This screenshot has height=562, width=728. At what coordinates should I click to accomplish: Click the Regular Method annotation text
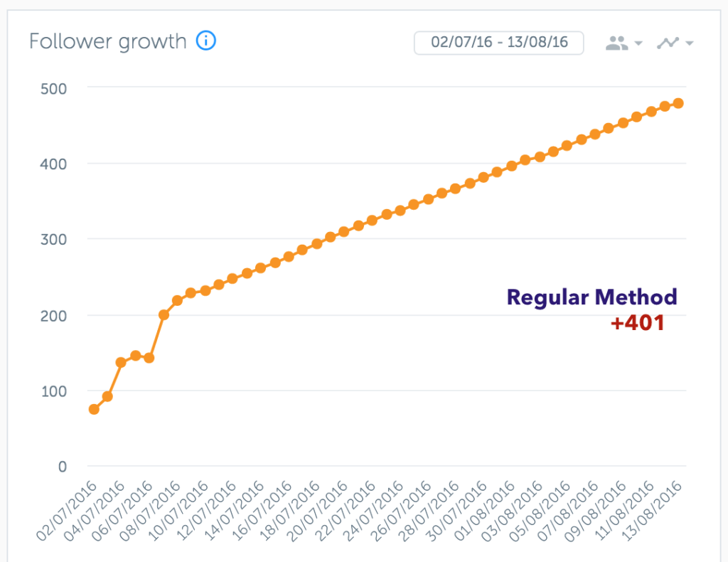coord(591,297)
